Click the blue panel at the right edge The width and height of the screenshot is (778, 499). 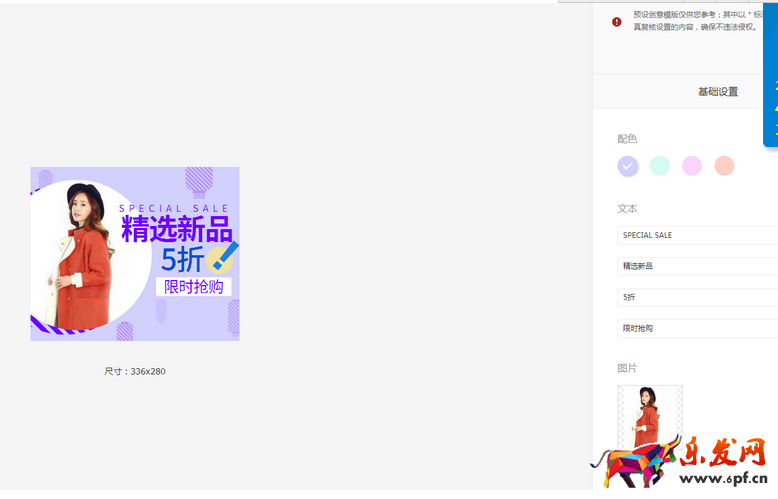pyautogui.click(x=771, y=75)
